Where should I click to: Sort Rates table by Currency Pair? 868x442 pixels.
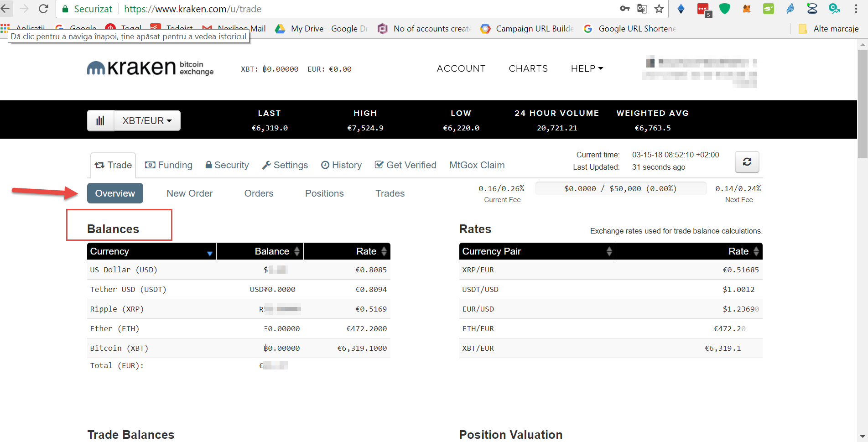pyautogui.click(x=537, y=251)
